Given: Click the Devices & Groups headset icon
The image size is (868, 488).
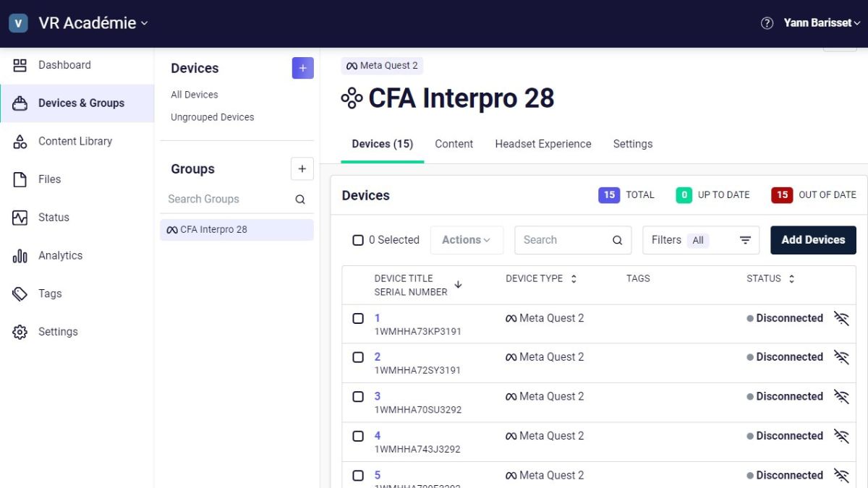Looking at the screenshot, I should point(20,103).
